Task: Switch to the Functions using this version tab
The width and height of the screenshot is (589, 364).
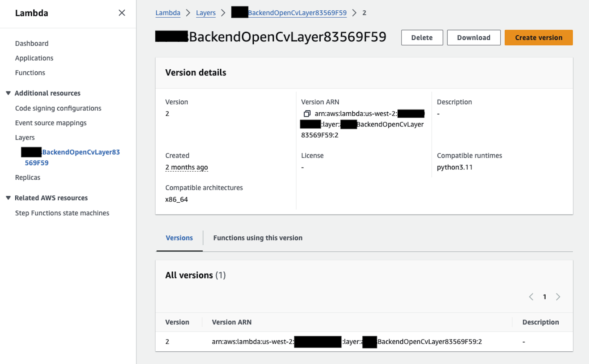Action: pos(257,238)
